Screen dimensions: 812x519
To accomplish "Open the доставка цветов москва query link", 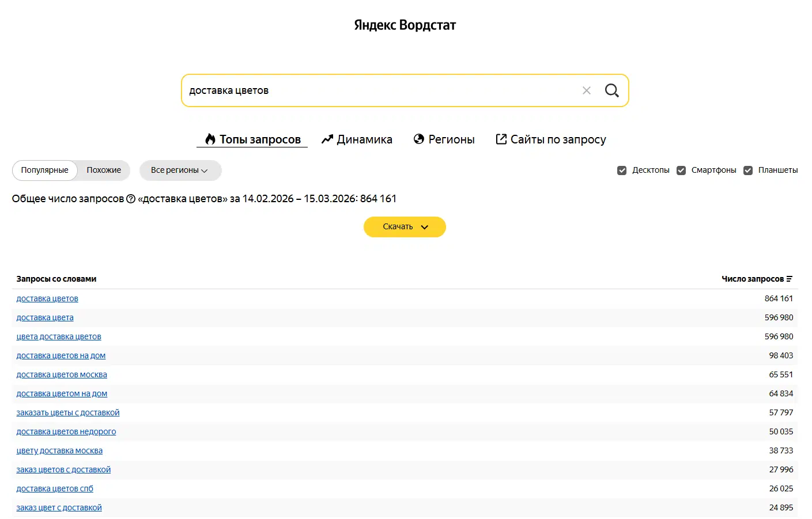I will click(x=62, y=374).
